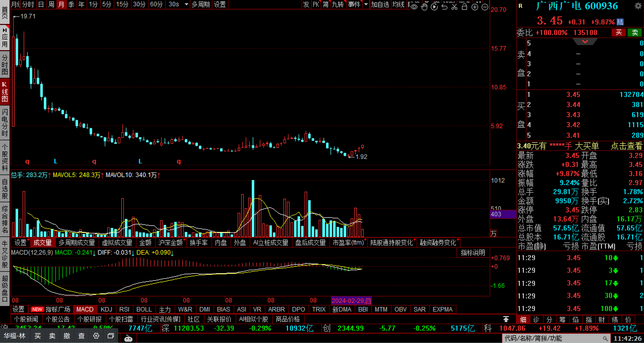Select the hand pan tool icon

[424, 7]
